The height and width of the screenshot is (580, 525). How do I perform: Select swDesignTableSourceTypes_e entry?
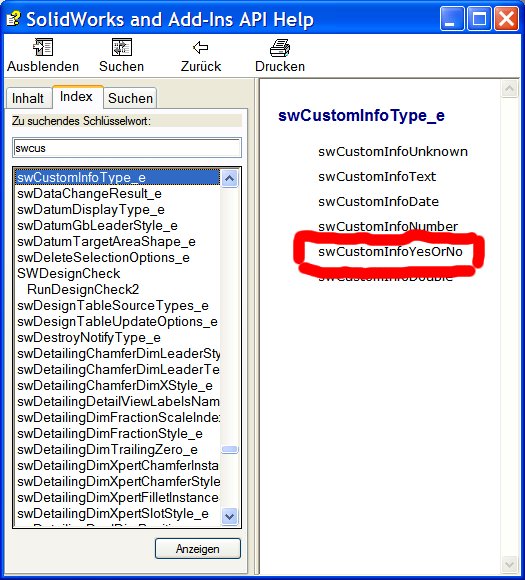(113, 306)
